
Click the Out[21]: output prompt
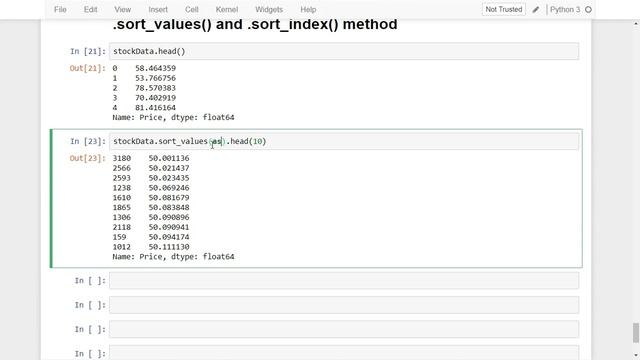tap(87, 68)
